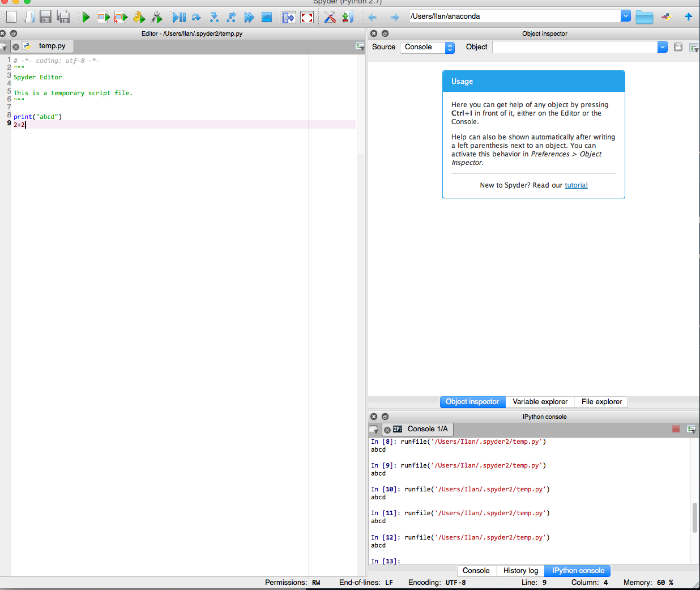Screen dimensions: 700x590
Task: Switch to the Variable explorer tab
Action: tap(540, 402)
